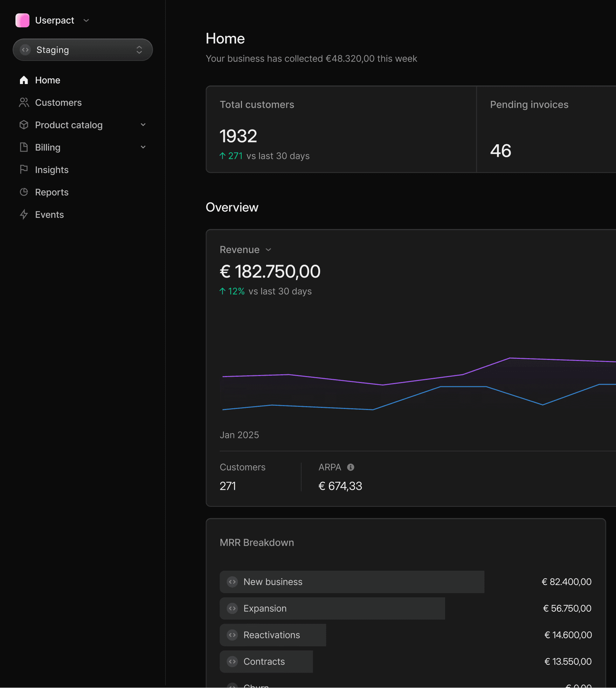Click the ARPA info icon
The width and height of the screenshot is (616, 688).
coord(351,467)
